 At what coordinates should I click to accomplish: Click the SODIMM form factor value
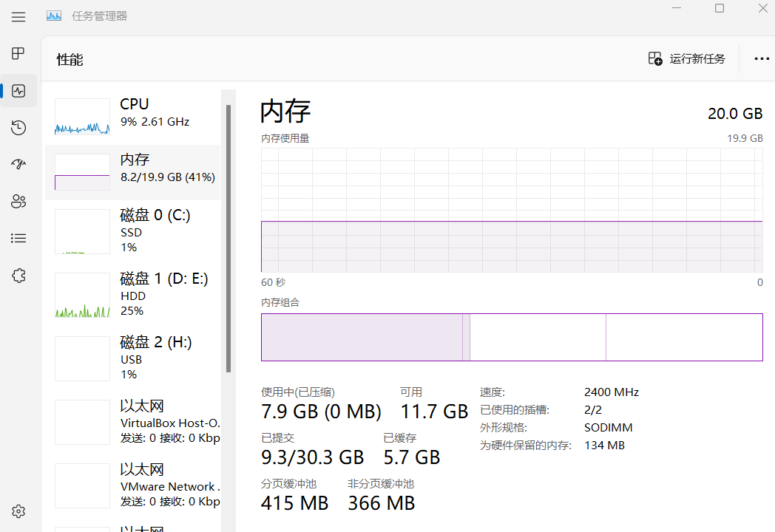click(609, 428)
